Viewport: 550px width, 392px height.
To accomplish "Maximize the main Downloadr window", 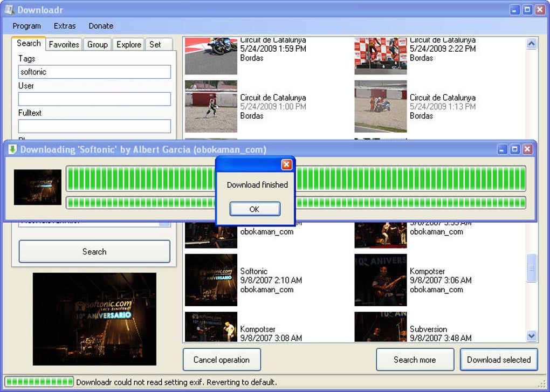I will click(x=527, y=10).
